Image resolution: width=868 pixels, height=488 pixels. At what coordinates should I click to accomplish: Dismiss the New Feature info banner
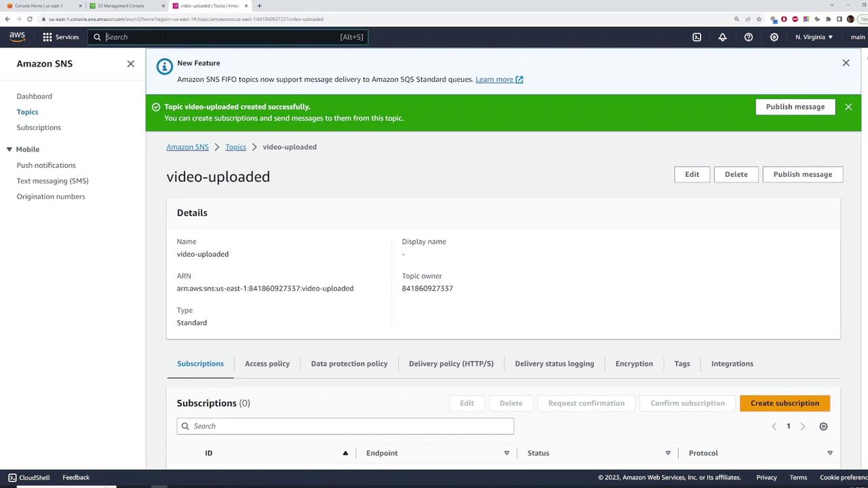[846, 63]
